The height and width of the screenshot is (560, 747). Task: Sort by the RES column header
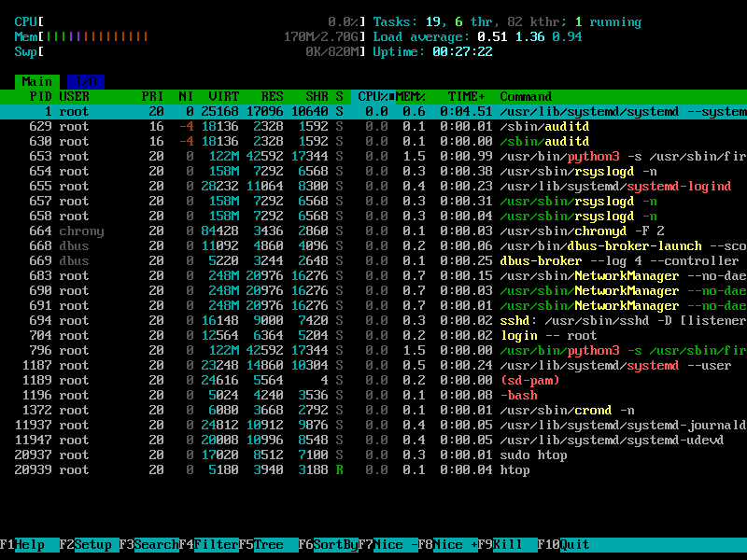pyautogui.click(x=272, y=97)
